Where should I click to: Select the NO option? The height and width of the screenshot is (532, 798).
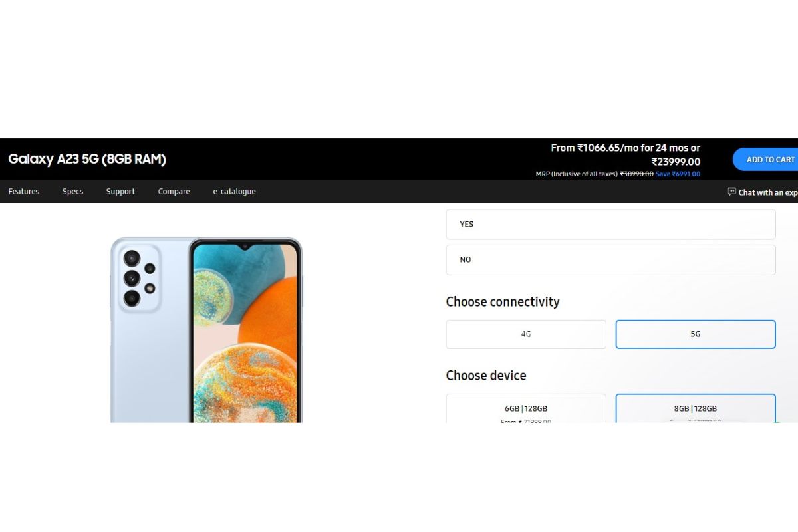[610, 260]
